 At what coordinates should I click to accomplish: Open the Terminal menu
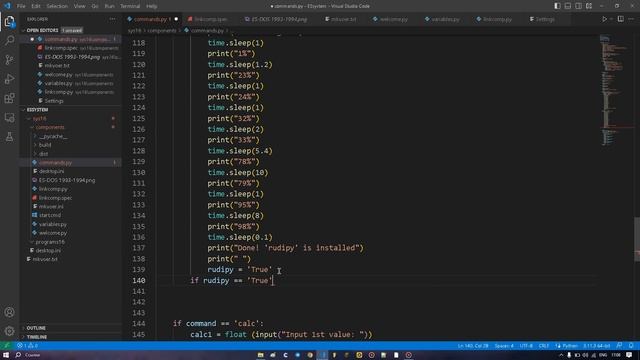point(130,6)
